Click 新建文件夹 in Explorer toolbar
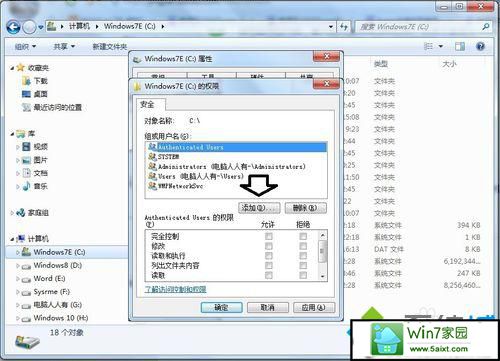Viewport: 500px width, 361px height. tap(110, 47)
